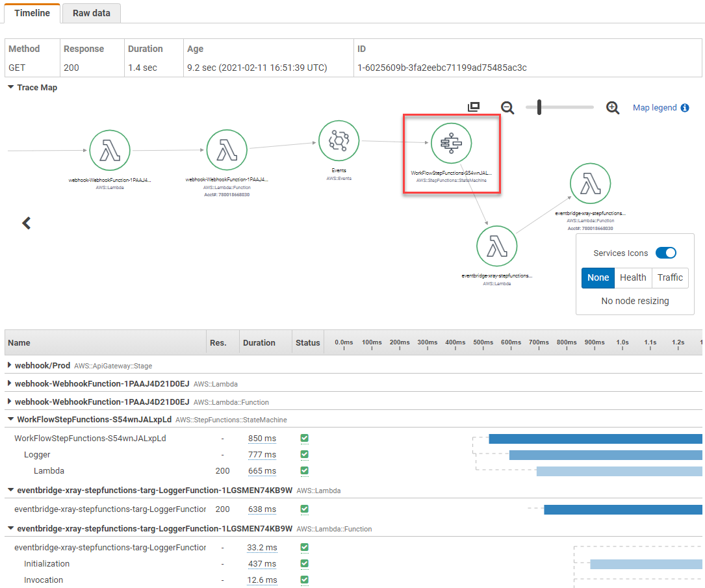Collapse the Trace Map section

tap(10, 87)
